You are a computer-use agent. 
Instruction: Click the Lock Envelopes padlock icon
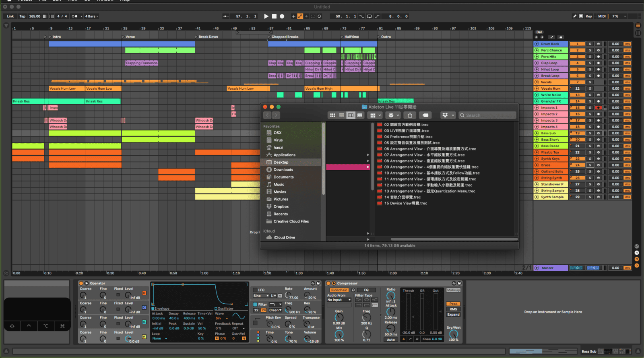click(x=561, y=37)
